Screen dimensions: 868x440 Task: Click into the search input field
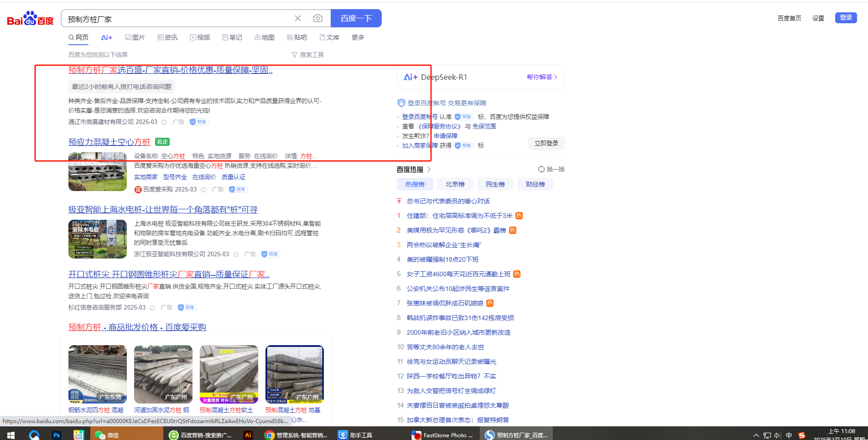(178, 19)
